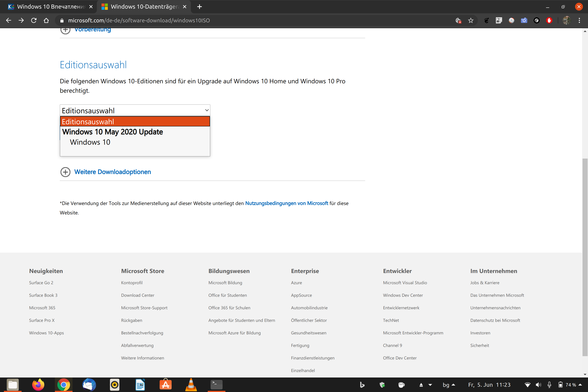Open the user profile avatar

tap(566, 21)
